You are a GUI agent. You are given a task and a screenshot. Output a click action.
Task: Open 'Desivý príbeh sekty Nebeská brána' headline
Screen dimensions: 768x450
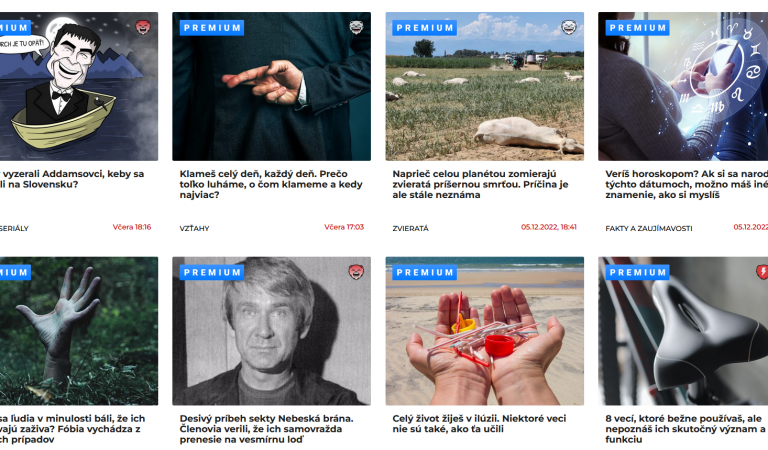[x=266, y=429]
